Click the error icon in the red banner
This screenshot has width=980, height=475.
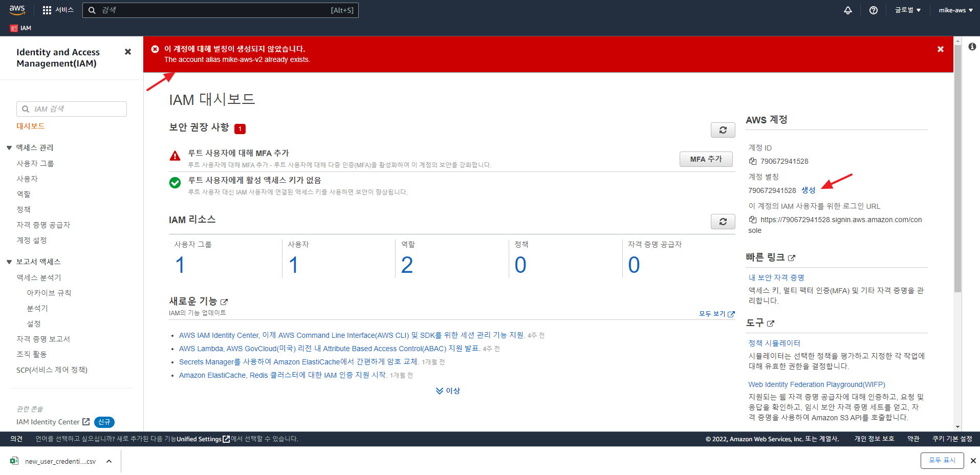point(155,49)
